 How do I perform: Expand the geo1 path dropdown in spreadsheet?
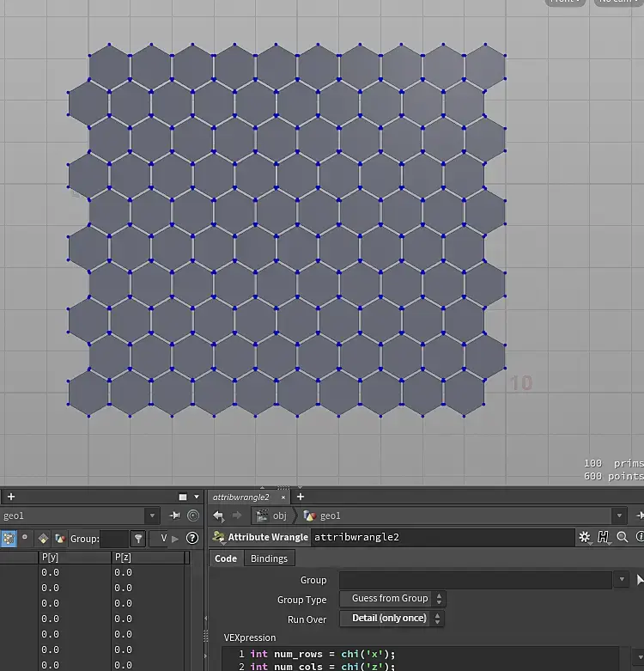click(x=152, y=515)
